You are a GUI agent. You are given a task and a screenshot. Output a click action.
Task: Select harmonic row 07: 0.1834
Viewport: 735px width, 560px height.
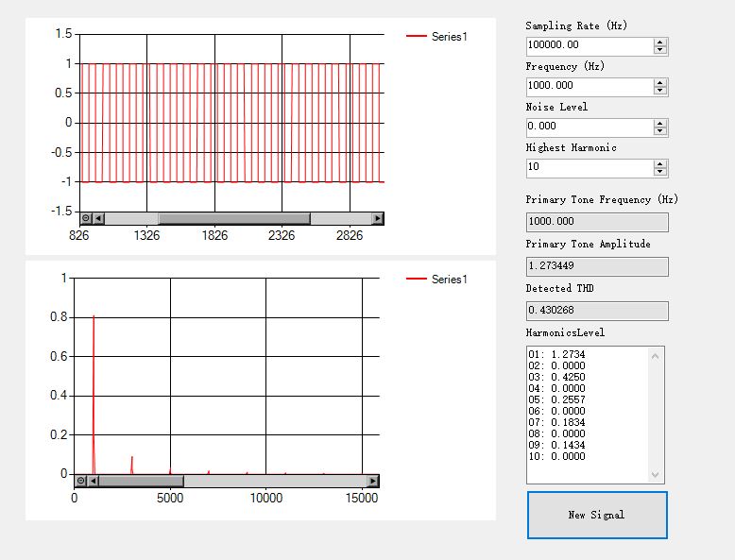pyautogui.click(x=556, y=422)
